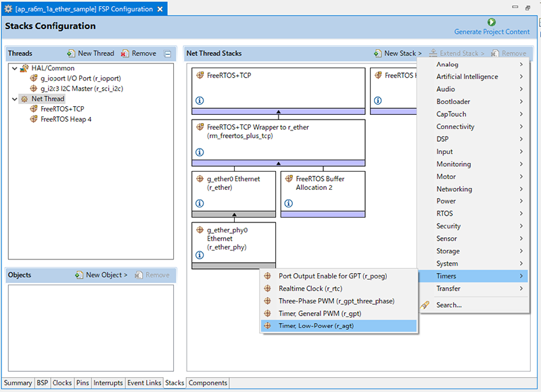Image resolution: width=541 pixels, height=392 pixels.
Task: Collapse the Net Thread tree node
Action: 14,99
